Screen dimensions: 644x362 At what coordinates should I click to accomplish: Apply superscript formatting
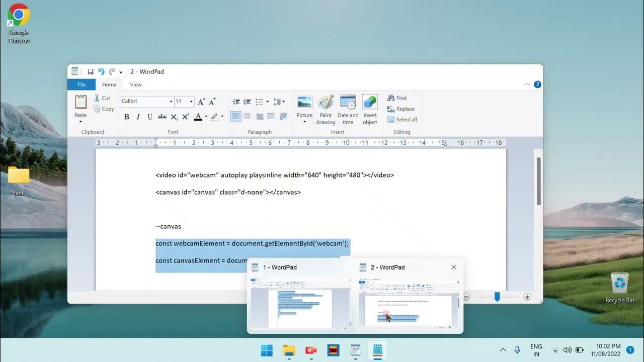tap(185, 117)
